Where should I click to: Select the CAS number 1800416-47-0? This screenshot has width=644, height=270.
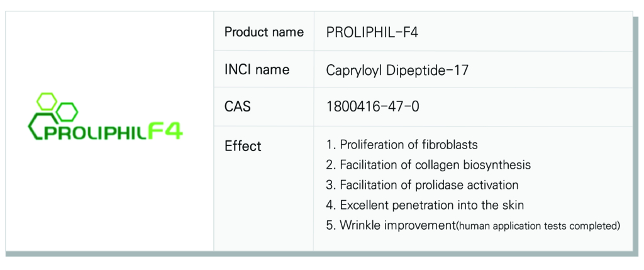tap(372, 107)
